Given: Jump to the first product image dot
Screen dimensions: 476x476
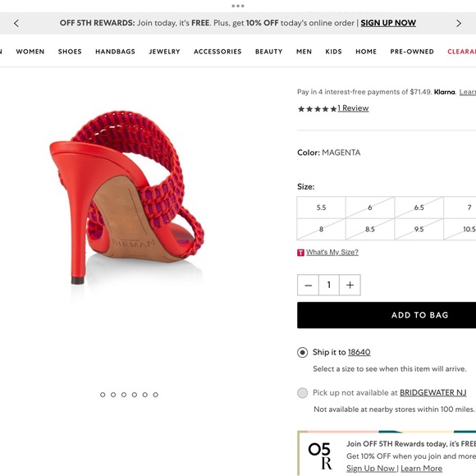Looking at the screenshot, I should point(103,395).
